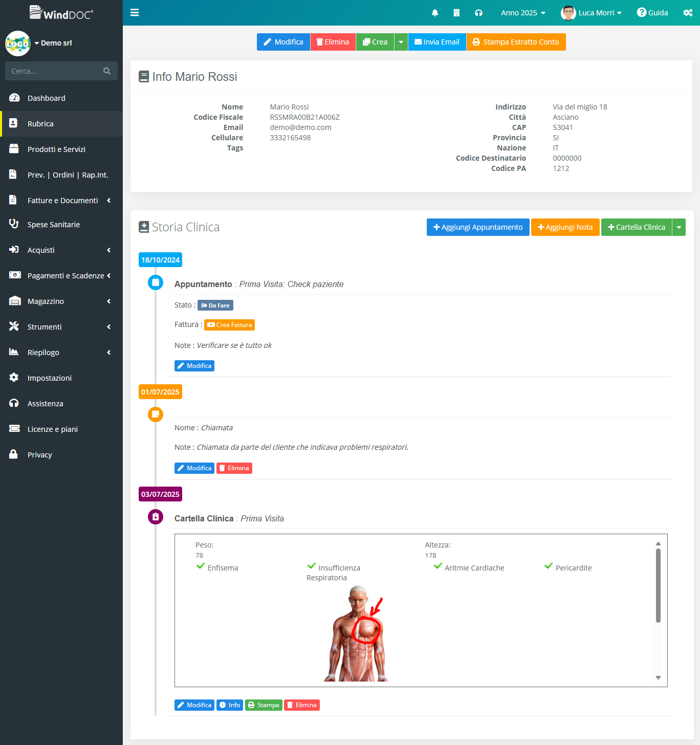The image size is (700, 745).
Task: Click Aggiungi Appuntamento
Action: pyautogui.click(x=478, y=227)
